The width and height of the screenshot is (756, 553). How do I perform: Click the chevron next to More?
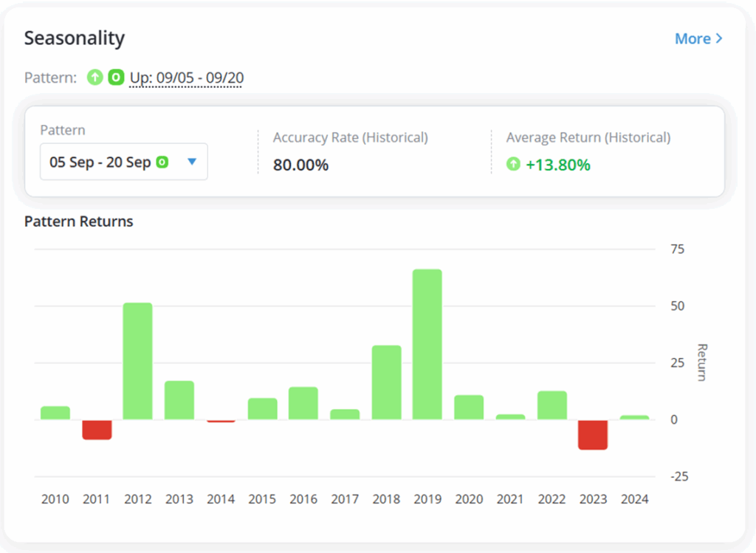[x=719, y=38]
